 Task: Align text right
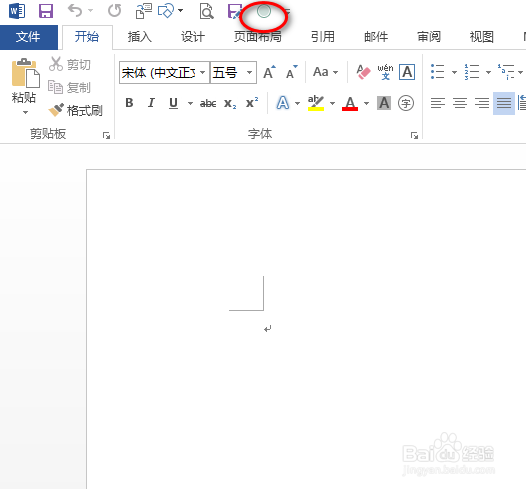[x=482, y=103]
